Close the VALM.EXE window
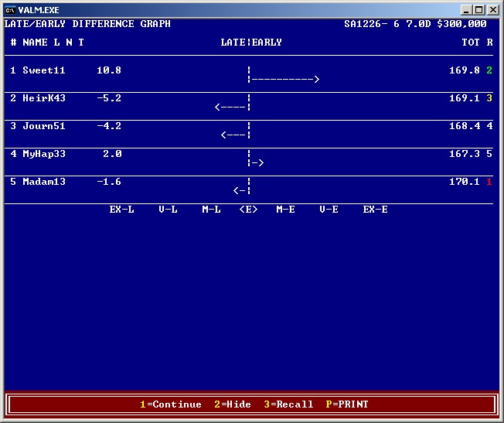The height and width of the screenshot is (423, 504). point(492,10)
